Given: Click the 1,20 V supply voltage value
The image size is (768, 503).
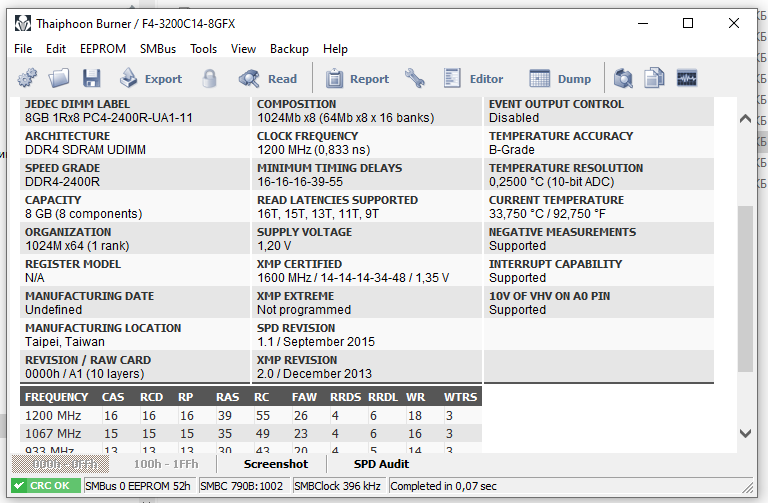Looking at the screenshot, I should [274, 246].
